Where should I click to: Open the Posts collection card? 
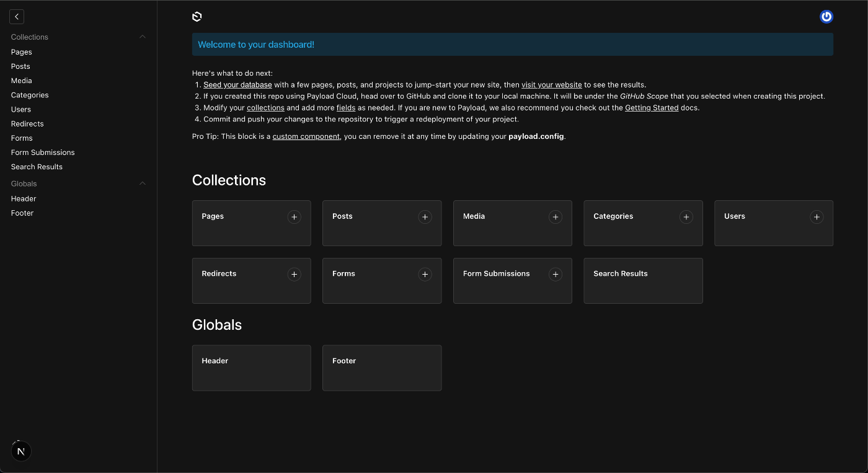click(x=382, y=223)
